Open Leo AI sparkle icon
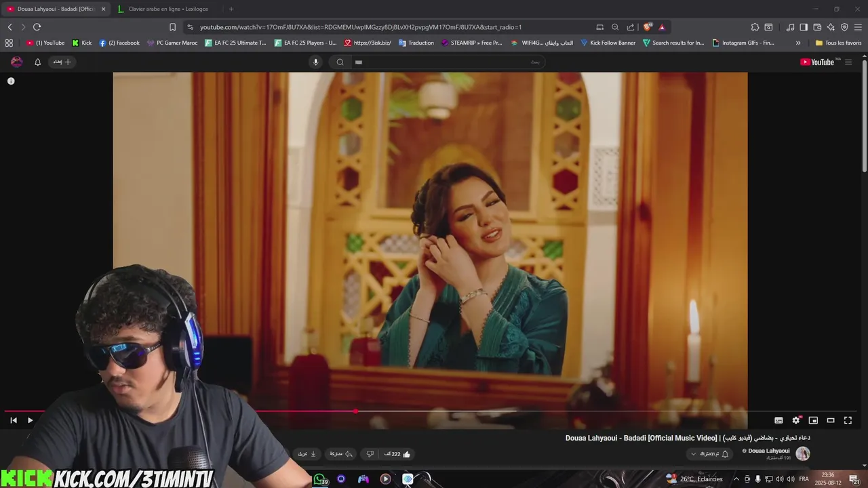 (x=831, y=27)
